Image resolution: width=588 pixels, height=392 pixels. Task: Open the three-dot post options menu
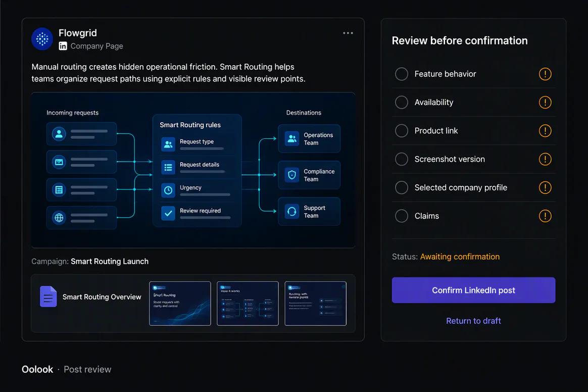tap(348, 33)
